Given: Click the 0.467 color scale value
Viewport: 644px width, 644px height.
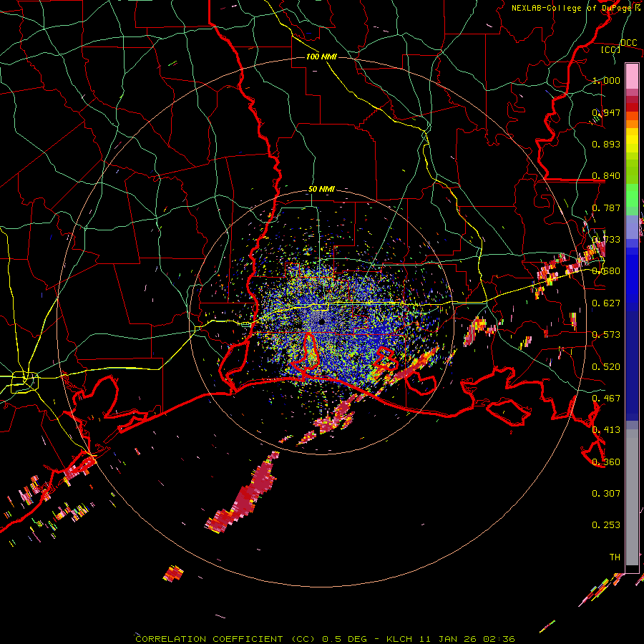Looking at the screenshot, I should click(606, 399).
